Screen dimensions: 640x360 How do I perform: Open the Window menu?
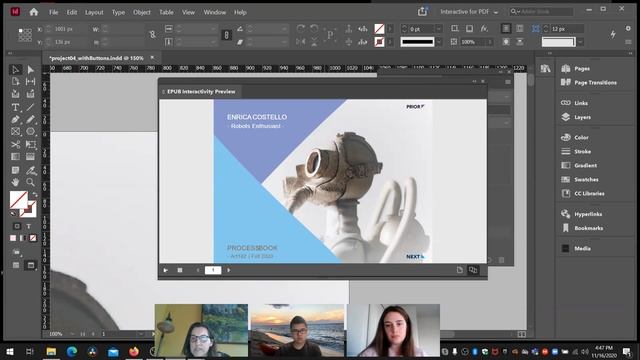215,12
